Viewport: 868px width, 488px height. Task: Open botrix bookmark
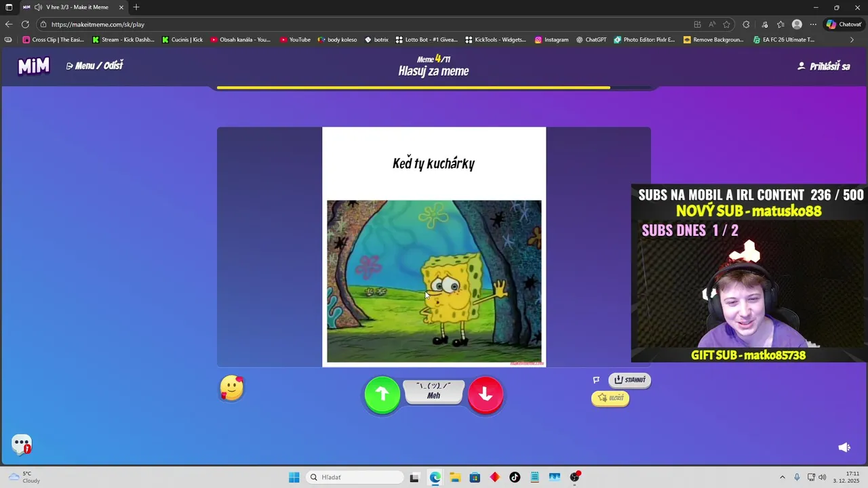click(376, 40)
